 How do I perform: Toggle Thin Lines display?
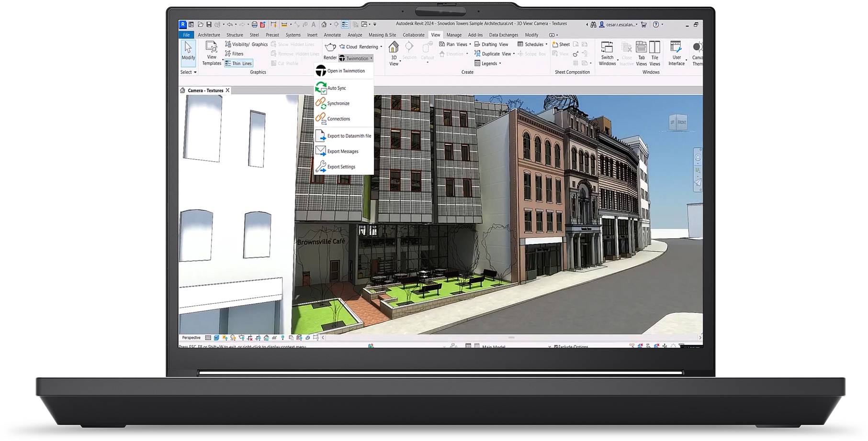click(238, 64)
